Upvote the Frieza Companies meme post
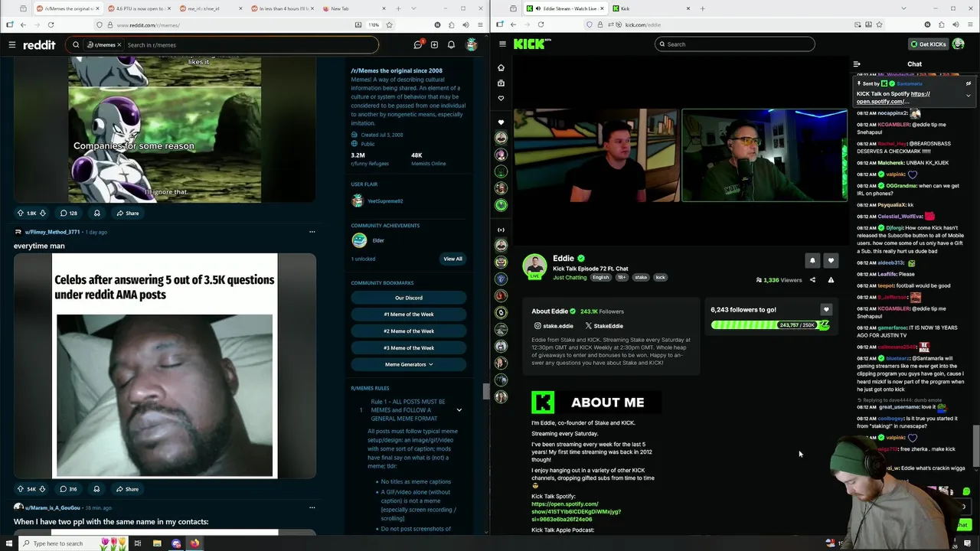This screenshot has width=980, height=551. (x=21, y=213)
